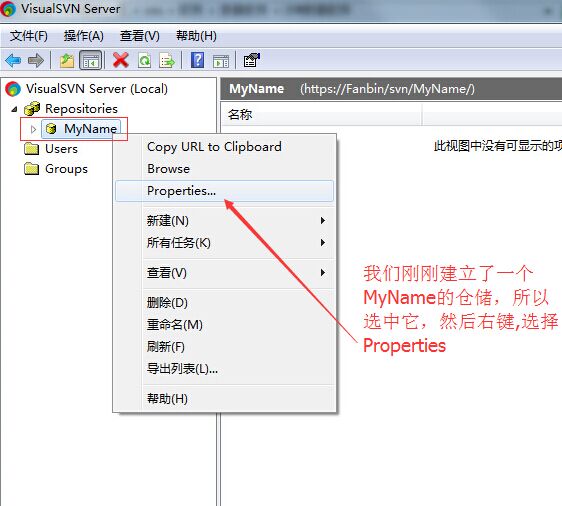Choose Copy URL to Clipboard
The image size is (562, 506).
pos(224,147)
